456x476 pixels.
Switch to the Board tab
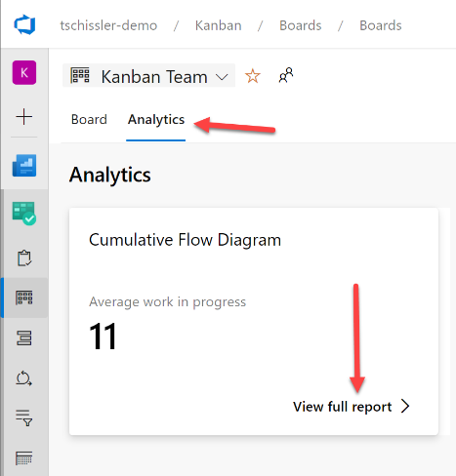point(89,119)
